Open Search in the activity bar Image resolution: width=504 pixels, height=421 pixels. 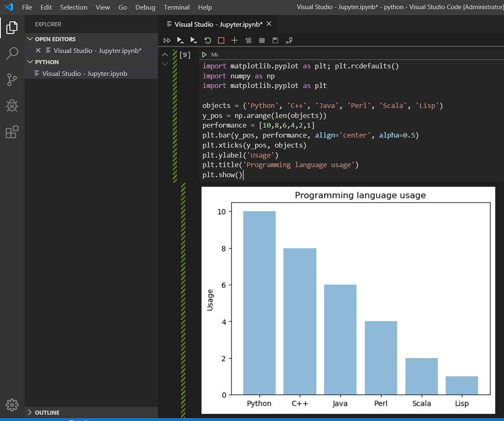pos(12,54)
